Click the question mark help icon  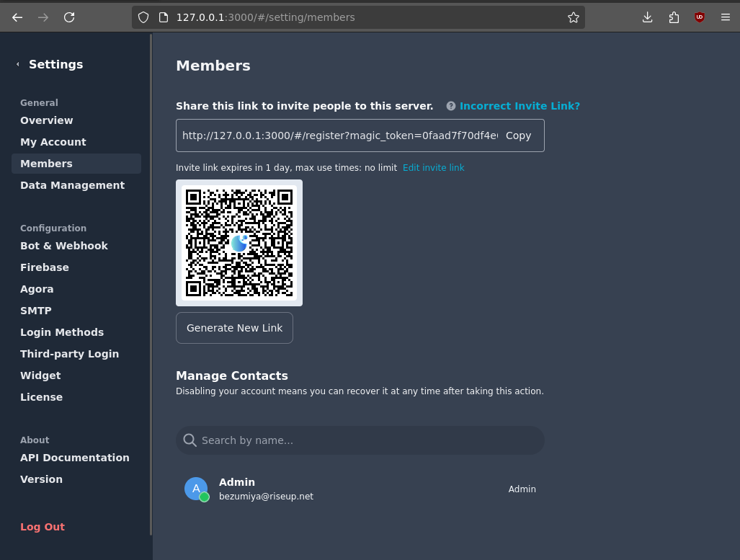pos(451,106)
